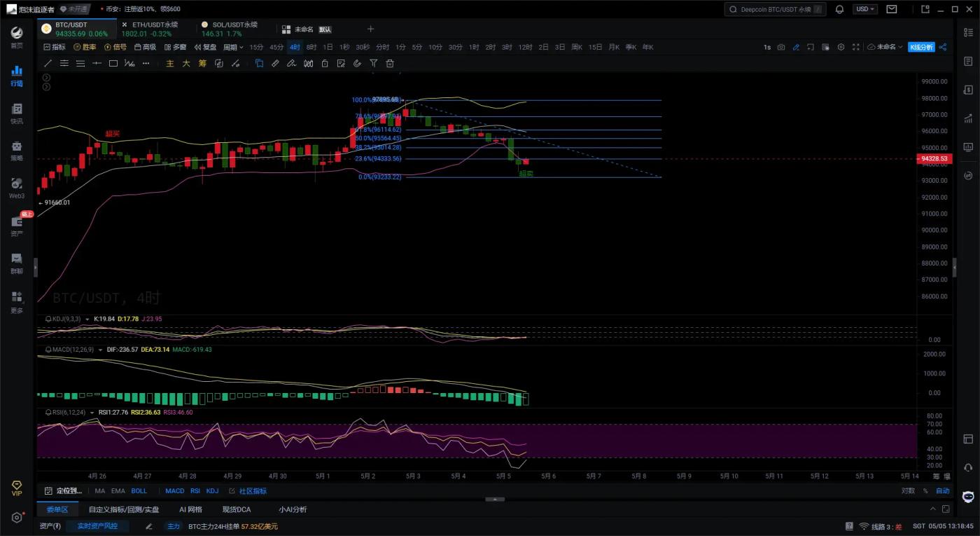
Task: Toggle the MACD indicator panel
Action: (174, 491)
